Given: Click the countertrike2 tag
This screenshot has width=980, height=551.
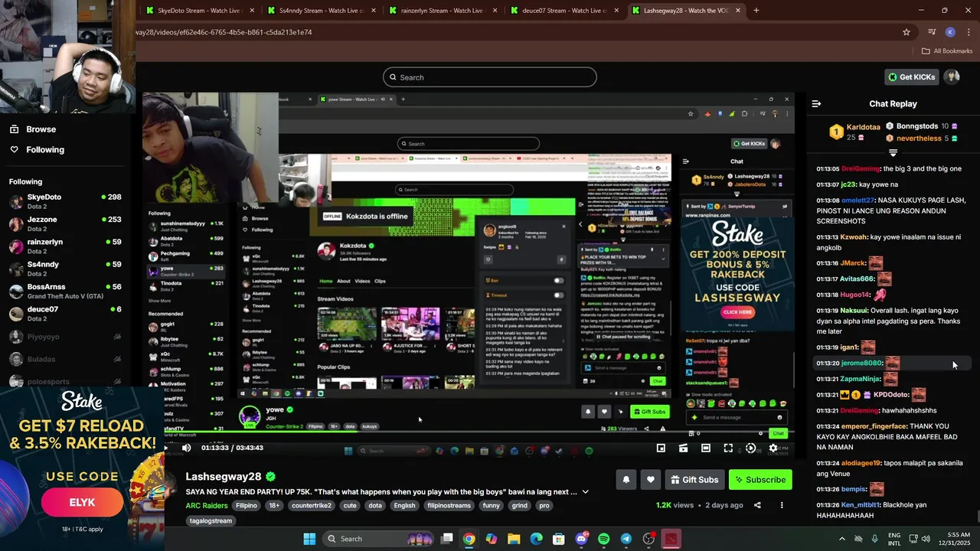Looking at the screenshot, I should coord(311,505).
